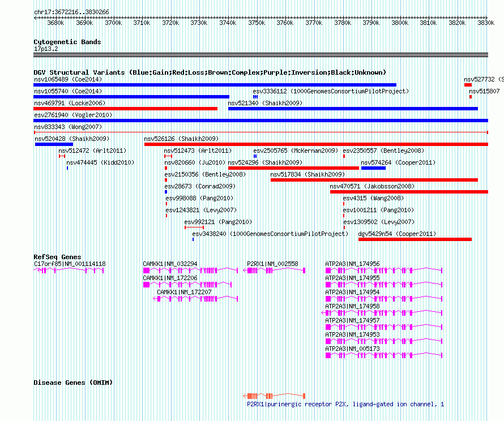Select nsv820660 (Ju2010) variant label
504x421 pixels.
[x=195, y=162]
